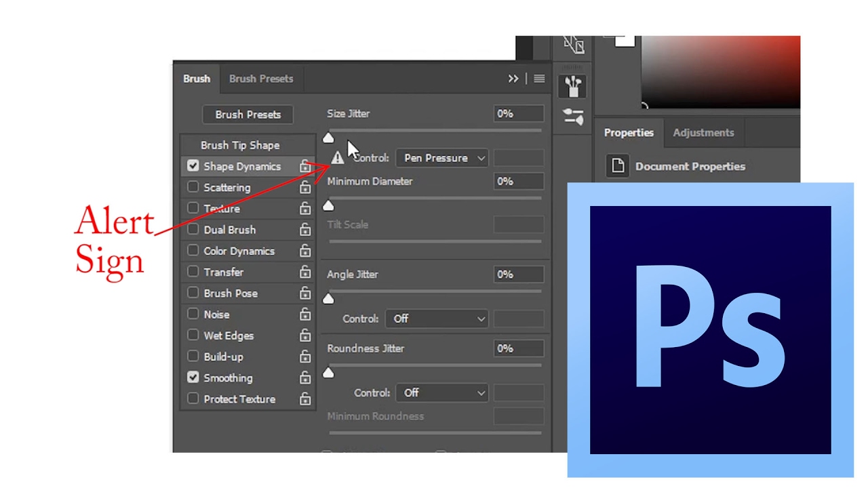Toggle the lock icon for Protect Texture

[305, 399]
